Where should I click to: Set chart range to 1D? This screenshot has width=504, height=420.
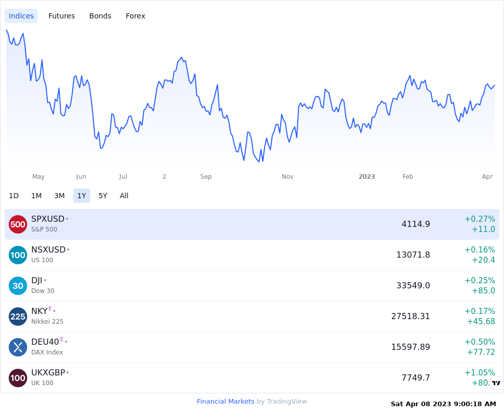14,196
